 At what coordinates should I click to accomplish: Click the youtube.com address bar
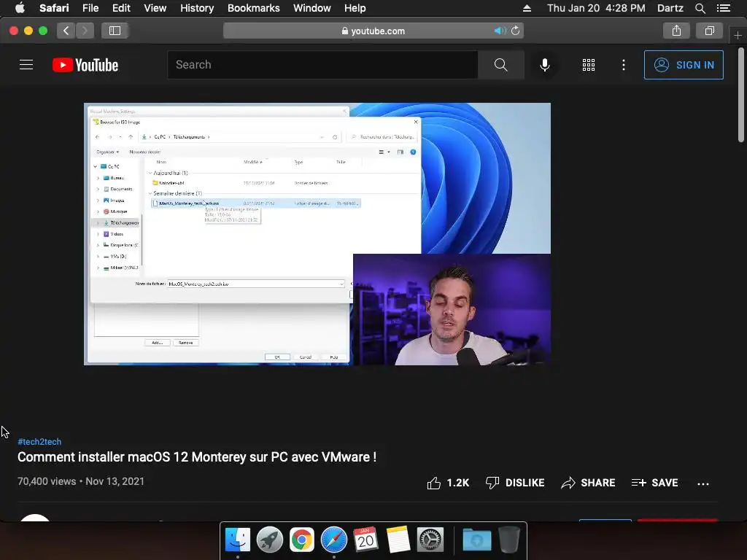click(x=373, y=31)
